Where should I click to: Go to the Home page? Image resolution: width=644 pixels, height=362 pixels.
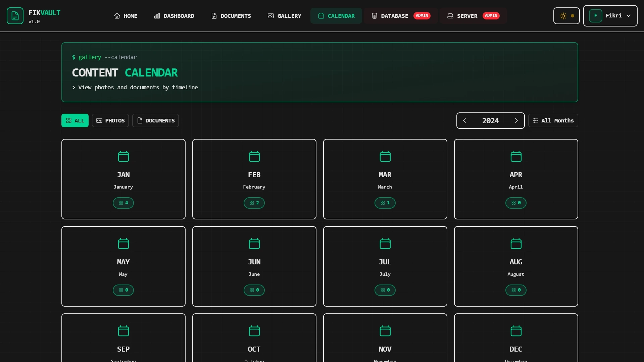(x=126, y=16)
